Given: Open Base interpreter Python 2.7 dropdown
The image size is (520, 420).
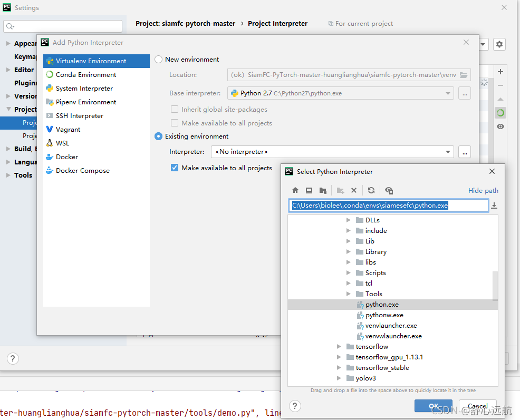Looking at the screenshot, I should 341,93.
